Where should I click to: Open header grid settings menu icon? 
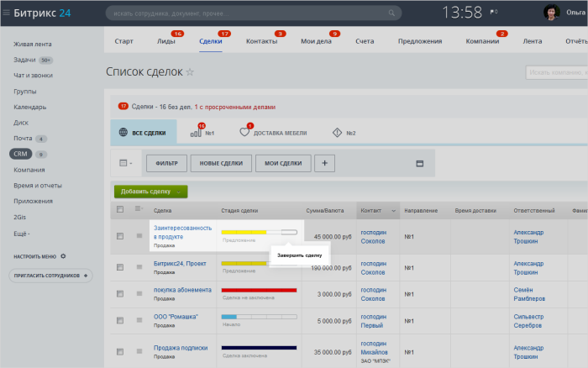[x=139, y=208]
